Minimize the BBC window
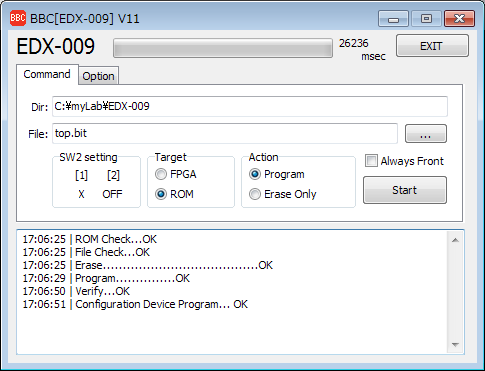 [x=393, y=19]
